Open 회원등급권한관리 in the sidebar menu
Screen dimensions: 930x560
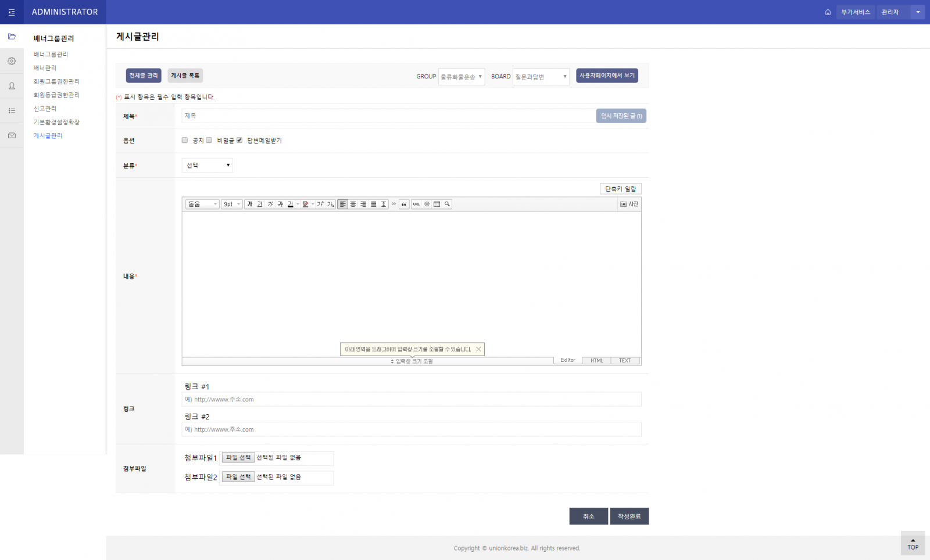click(56, 95)
